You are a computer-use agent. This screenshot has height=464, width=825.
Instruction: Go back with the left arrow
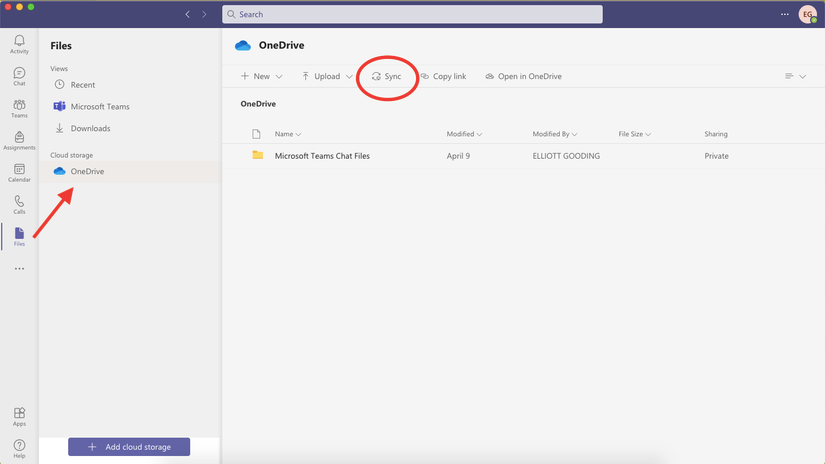[187, 14]
